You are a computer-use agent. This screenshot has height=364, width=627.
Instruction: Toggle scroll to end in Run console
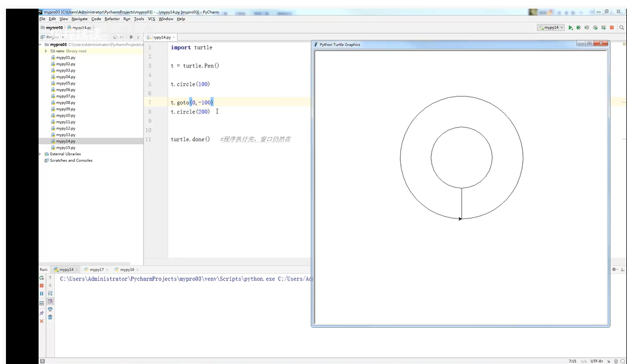[50, 301]
